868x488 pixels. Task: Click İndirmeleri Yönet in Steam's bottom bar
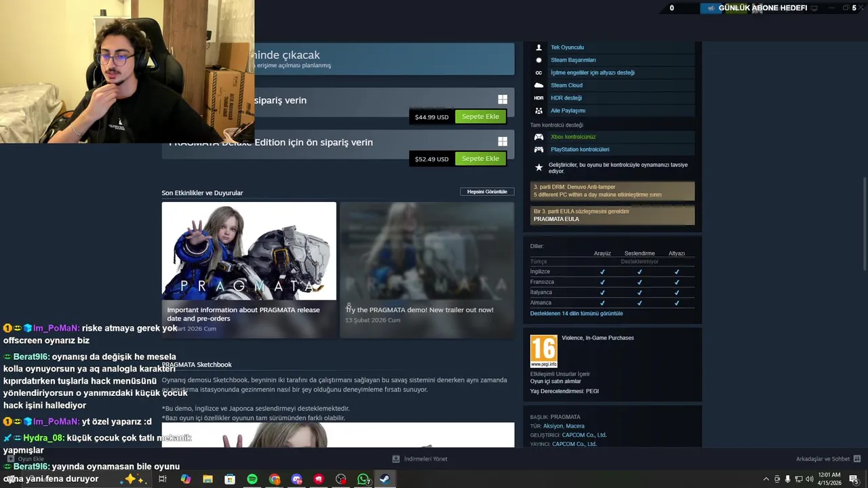426,459
